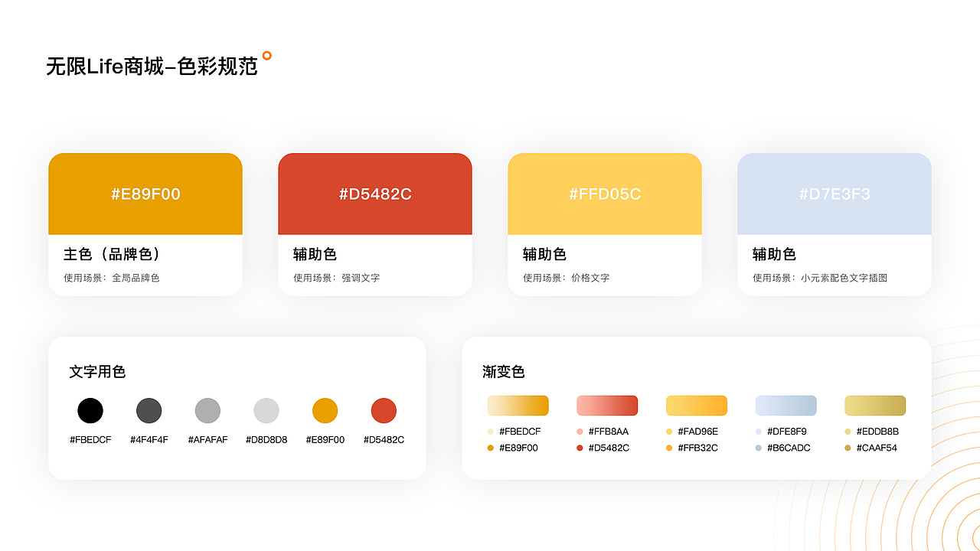980x551 pixels.
Task: Click the yellow #FFD05C color card
Action: point(605,193)
